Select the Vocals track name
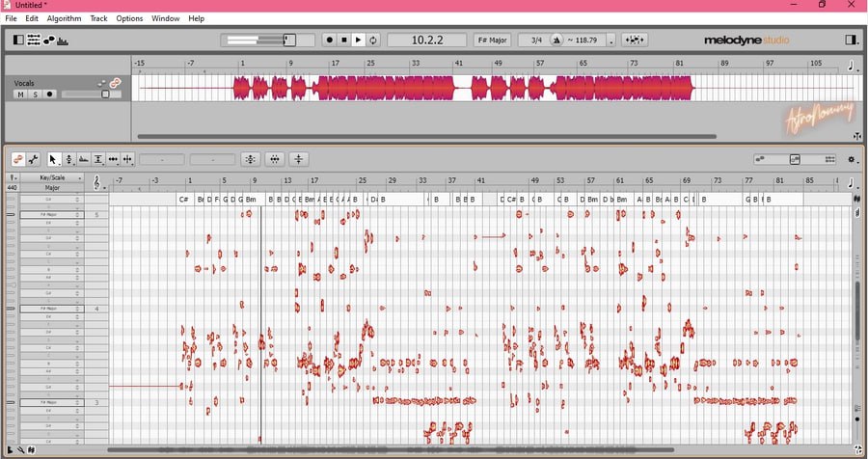The image size is (868, 459). (x=24, y=83)
